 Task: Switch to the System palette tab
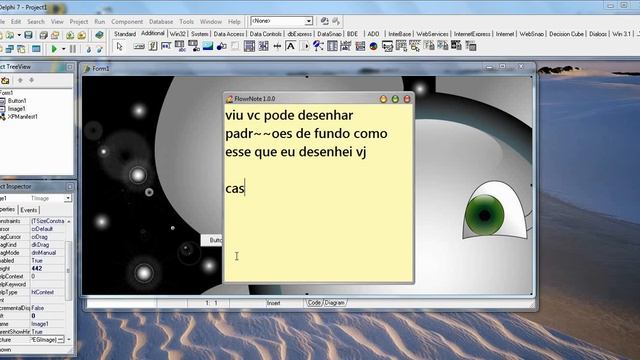click(200, 34)
